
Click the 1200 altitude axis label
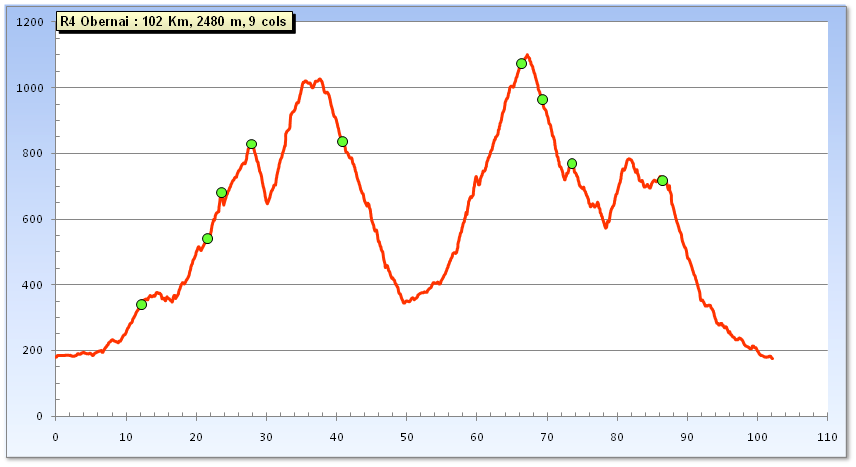[29, 22]
